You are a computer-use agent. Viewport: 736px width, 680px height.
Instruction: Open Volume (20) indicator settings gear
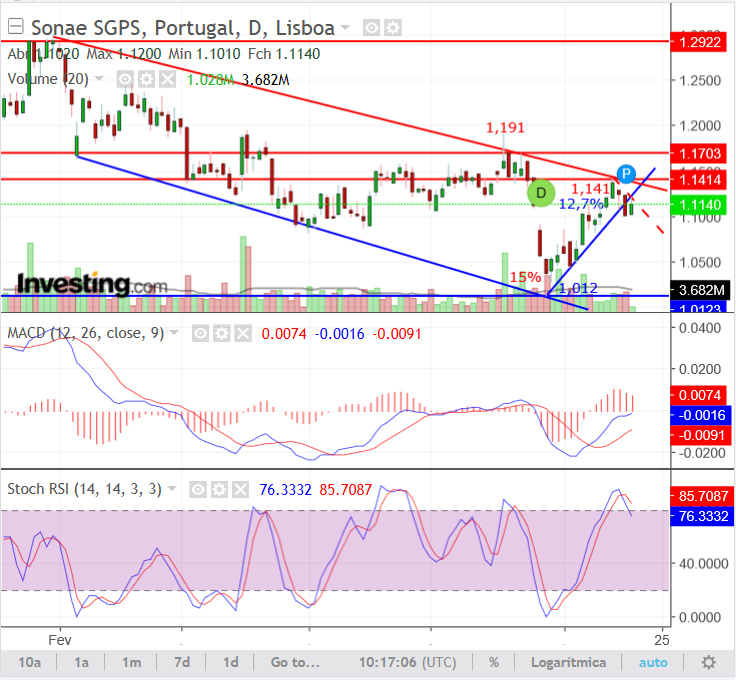[x=146, y=79]
